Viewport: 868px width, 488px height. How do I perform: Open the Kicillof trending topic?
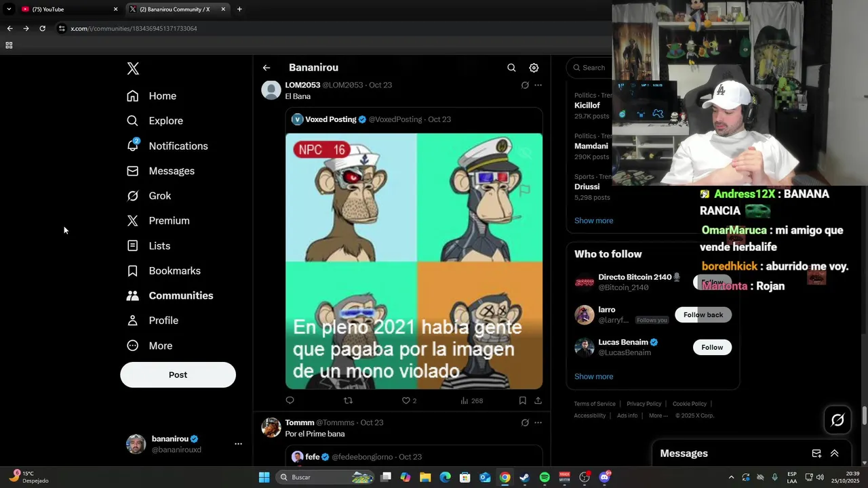(587, 106)
